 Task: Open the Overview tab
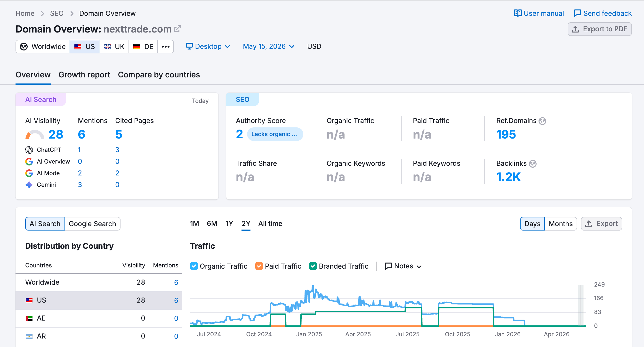point(33,75)
